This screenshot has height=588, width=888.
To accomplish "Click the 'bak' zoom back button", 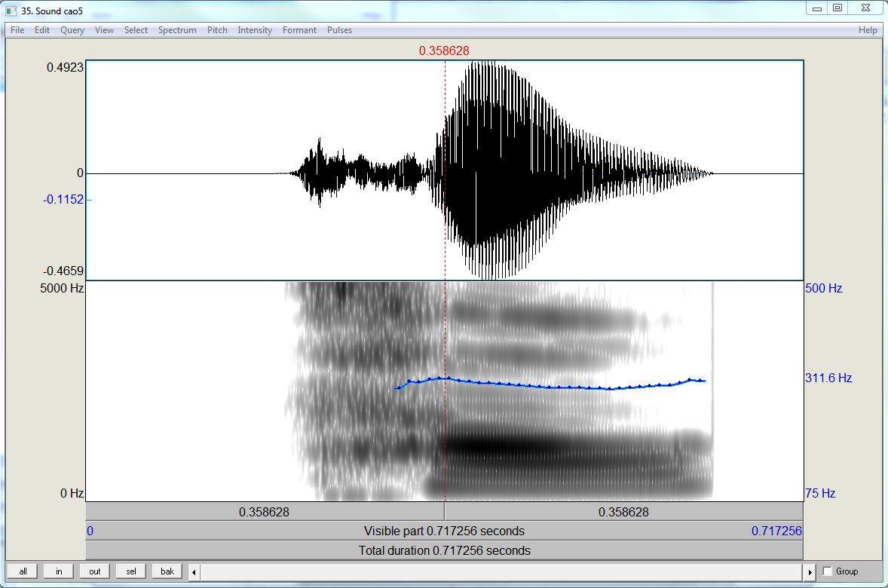I will pyautogui.click(x=167, y=571).
